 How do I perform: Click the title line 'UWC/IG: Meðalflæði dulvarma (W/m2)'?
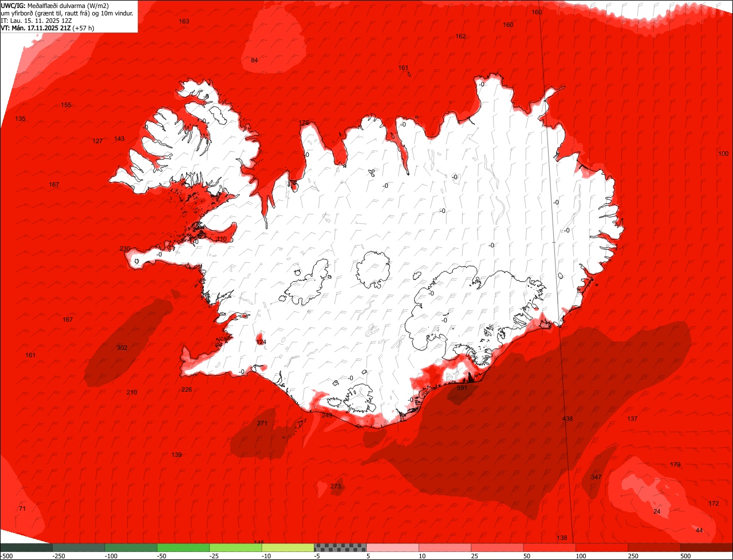[55, 5]
